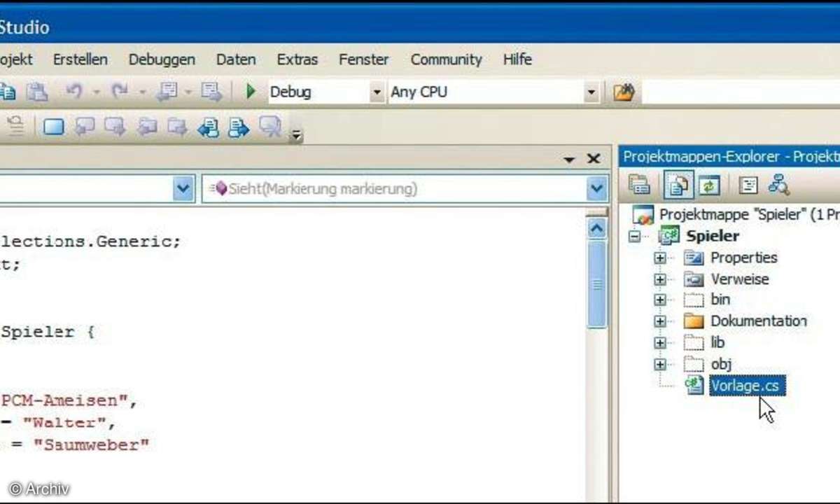Click the Redo arrow icon
The width and height of the screenshot is (840, 504).
coord(120,92)
